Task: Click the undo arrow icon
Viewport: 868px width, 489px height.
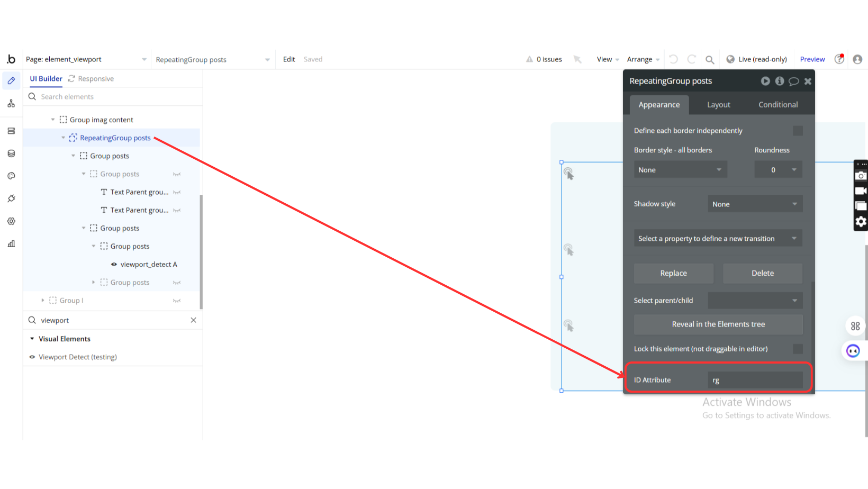Action: point(673,59)
